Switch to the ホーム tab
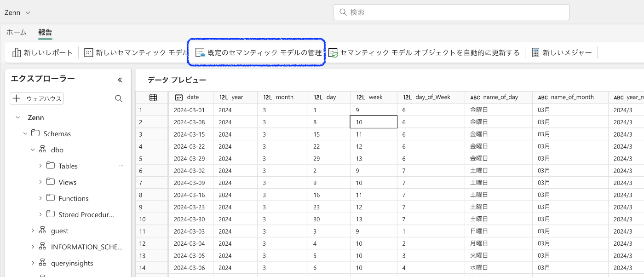The height and width of the screenshot is (277, 644). click(x=17, y=32)
